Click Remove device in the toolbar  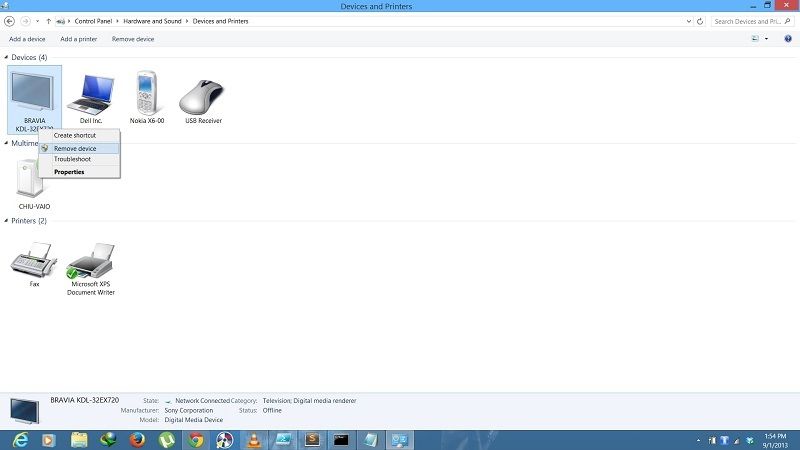click(x=133, y=39)
